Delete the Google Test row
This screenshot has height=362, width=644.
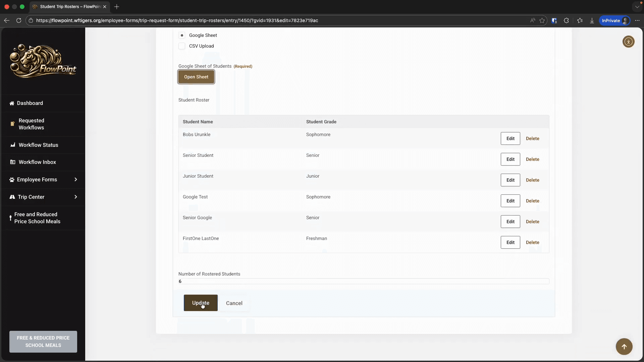coord(532,201)
